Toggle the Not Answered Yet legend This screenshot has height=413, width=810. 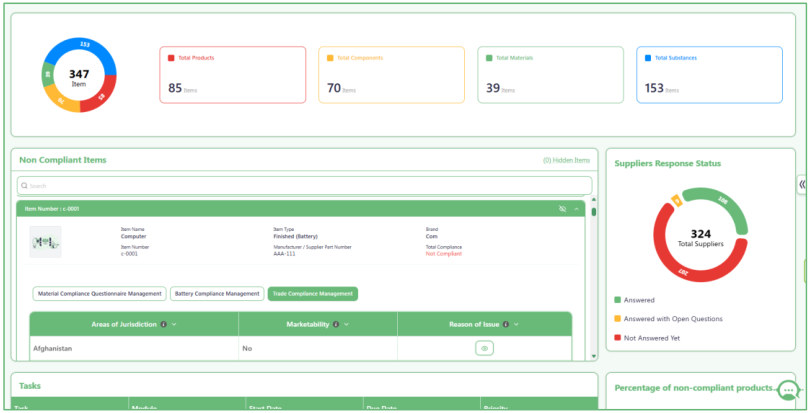click(x=647, y=338)
